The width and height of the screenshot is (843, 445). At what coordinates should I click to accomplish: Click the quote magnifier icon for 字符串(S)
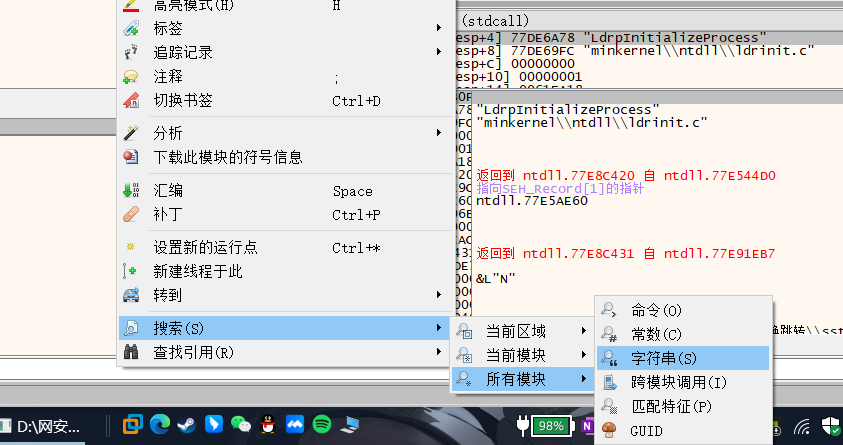(609, 358)
